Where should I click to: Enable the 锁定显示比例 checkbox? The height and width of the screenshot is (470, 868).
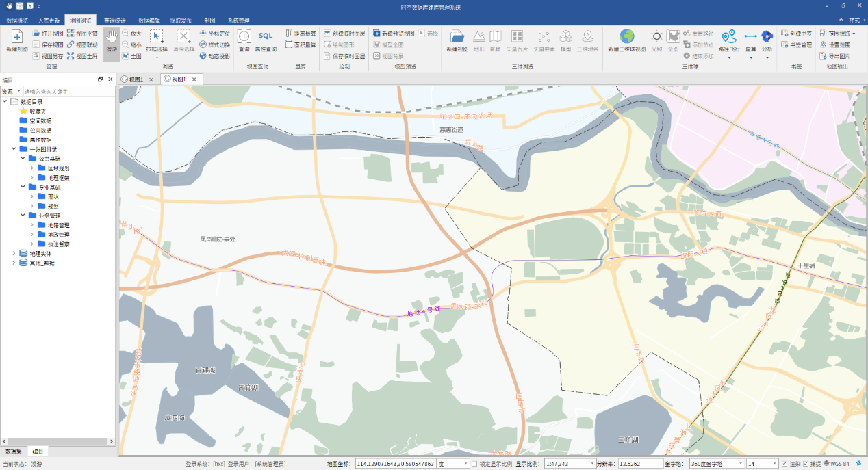click(475, 464)
